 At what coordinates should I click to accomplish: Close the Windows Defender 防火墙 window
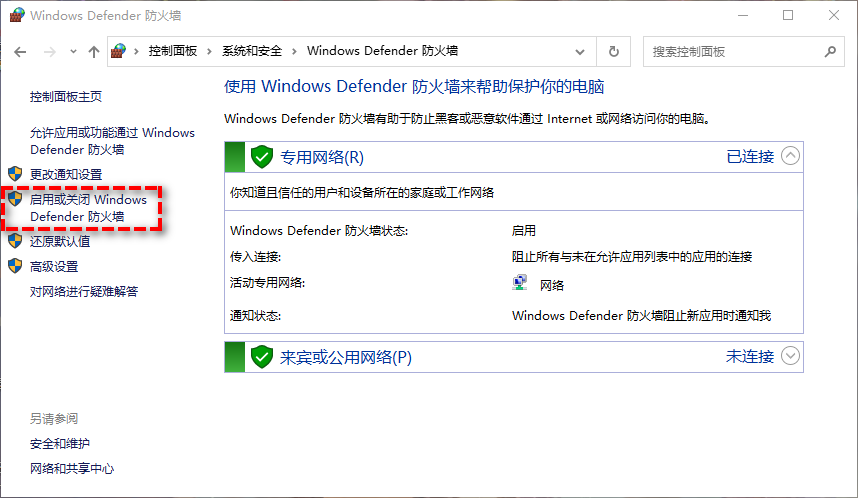pyautogui.click(x=834, y=15)
